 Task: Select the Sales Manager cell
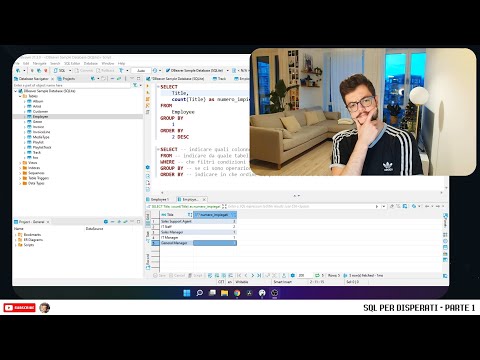point(176,232)
